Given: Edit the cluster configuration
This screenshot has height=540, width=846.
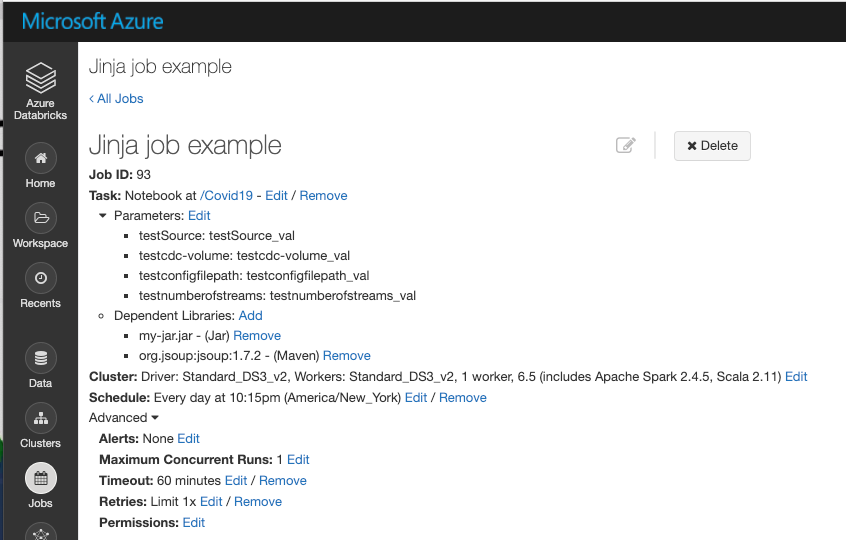Looking at the screenshot, I should [796, 376].
